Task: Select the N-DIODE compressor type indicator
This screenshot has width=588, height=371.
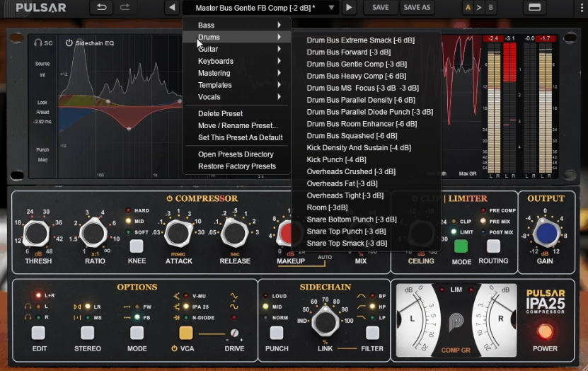Action: point(186,318)
